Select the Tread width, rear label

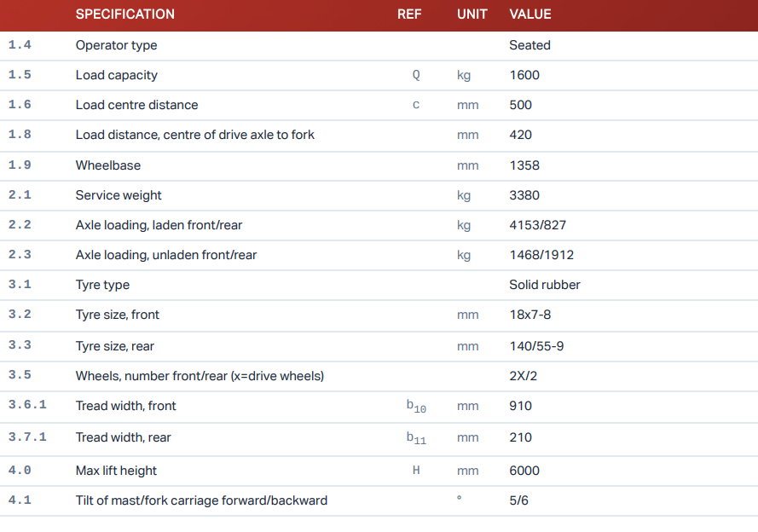click(x=123, y=437)
